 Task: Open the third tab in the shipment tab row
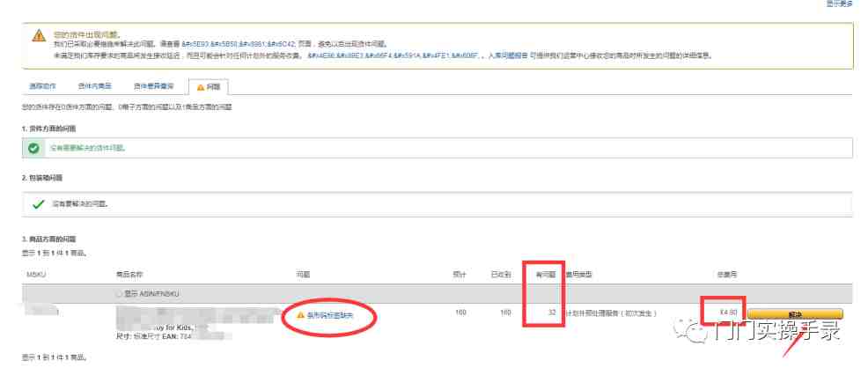click(153, 86)
